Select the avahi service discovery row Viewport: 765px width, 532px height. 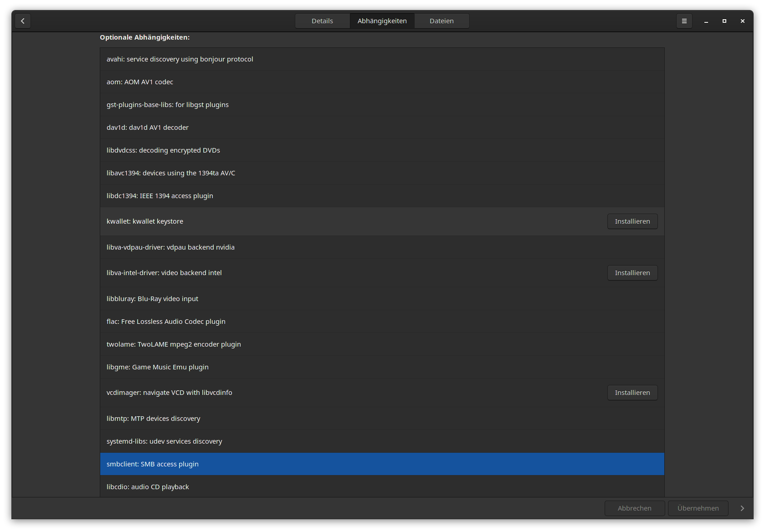[382, 59]
